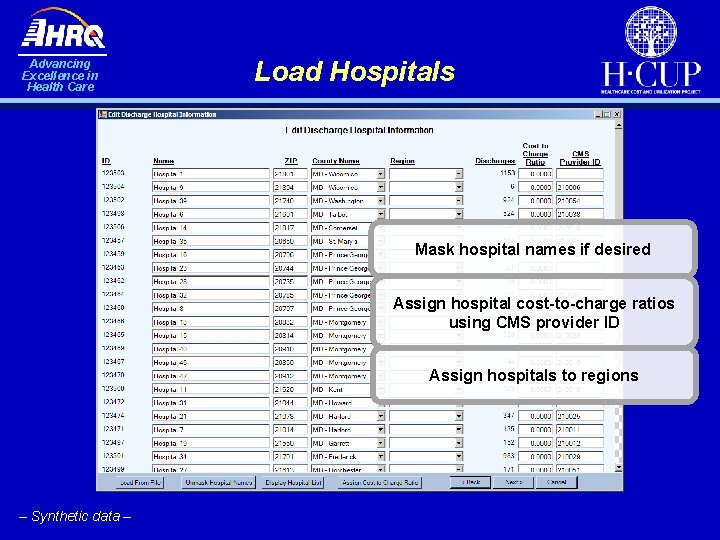Open county dropdown for Hospital 7 row
720x540 pixels.
[381, 430]
